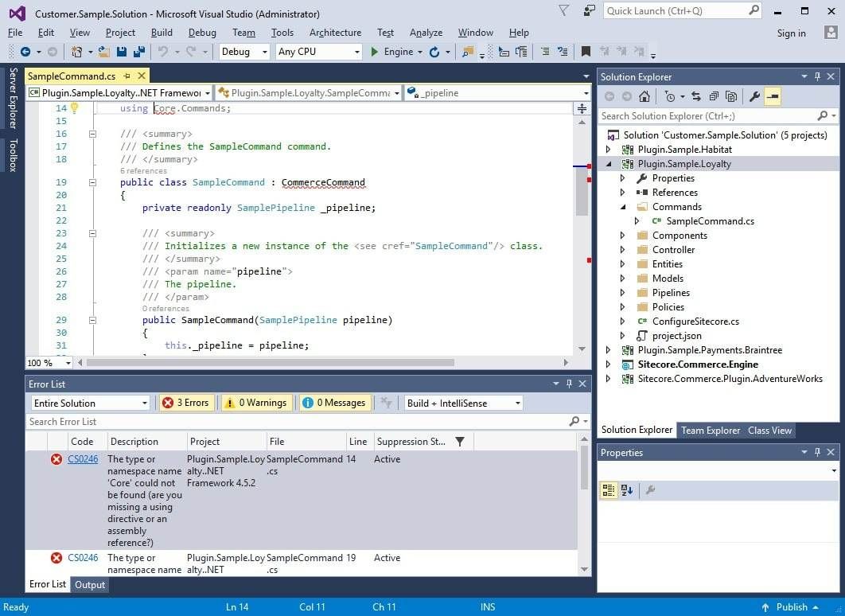This screenshot has width=845, height=616.
Task: Switch to the Output tab
Action: click(90, 585)
